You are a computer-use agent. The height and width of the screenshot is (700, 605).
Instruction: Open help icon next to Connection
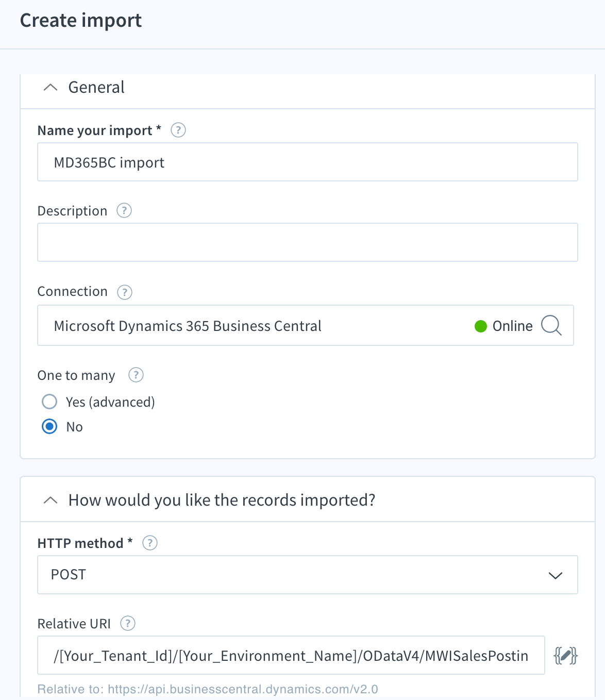[125, 292]
